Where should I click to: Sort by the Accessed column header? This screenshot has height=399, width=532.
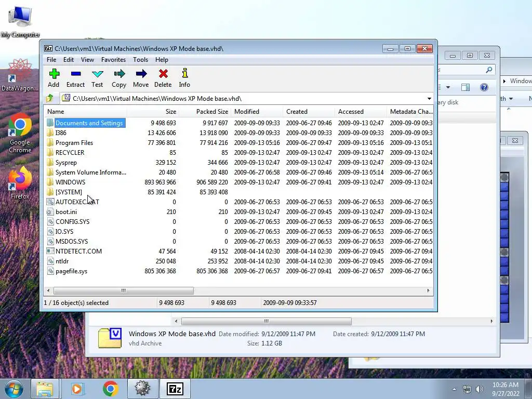[x=361, y=112]
